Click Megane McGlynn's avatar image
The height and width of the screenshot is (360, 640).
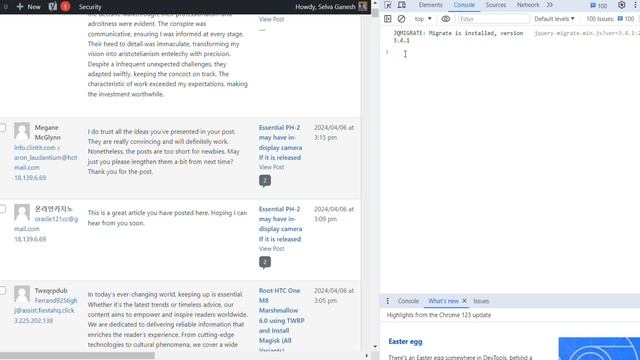(x=22, y=131)
